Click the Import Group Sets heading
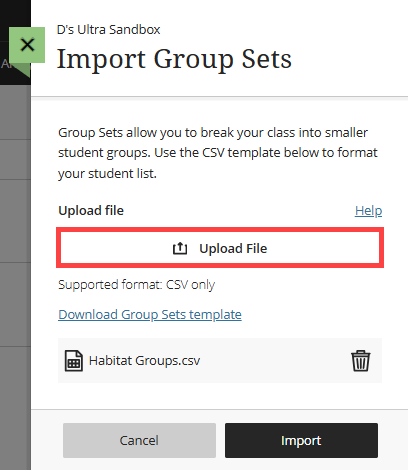Viewport: 408px width, 470px height. pyautogui.click(x=174, y=59)
